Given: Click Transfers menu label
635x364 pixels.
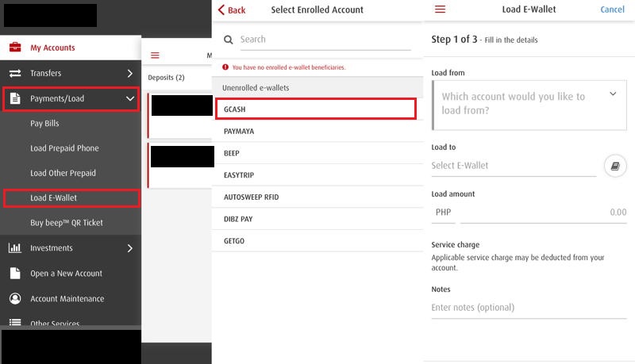Looking at the screenshot, I should click(x=46, y=73).
